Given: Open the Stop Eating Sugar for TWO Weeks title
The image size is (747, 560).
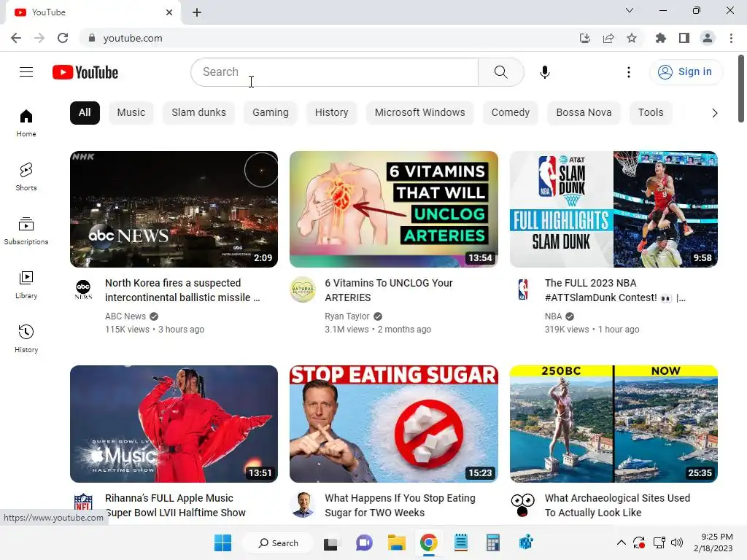Looking at the screenshot, I should [400, 505].
